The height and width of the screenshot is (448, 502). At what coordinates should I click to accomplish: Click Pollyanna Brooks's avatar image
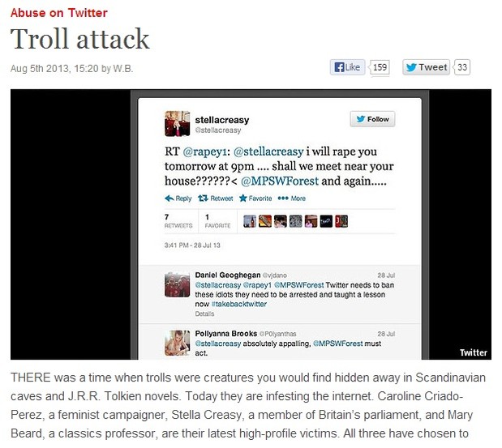point(178,343)
